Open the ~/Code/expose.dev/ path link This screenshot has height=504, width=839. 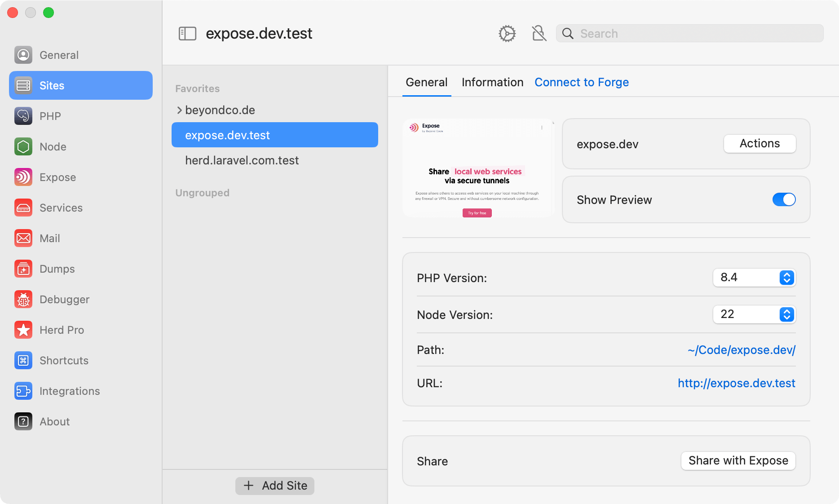click(742, 349)
